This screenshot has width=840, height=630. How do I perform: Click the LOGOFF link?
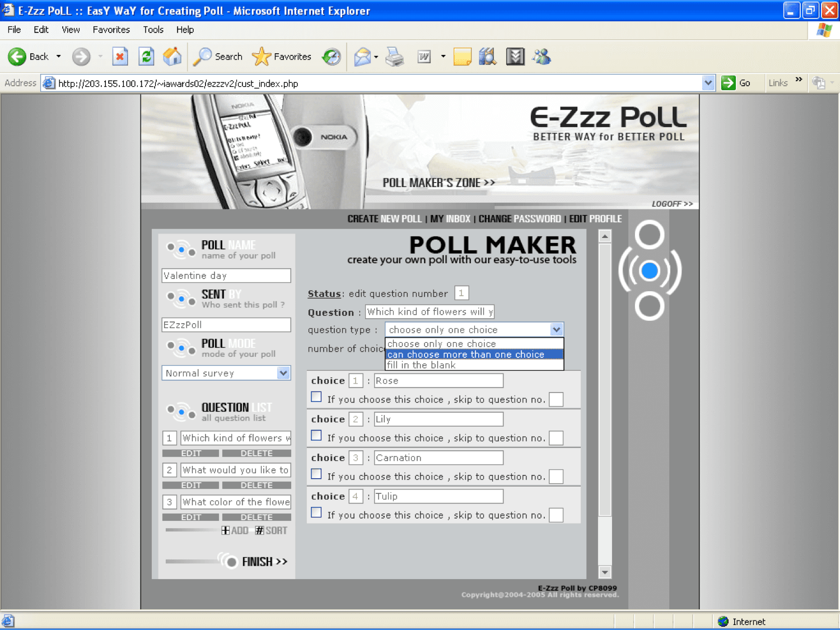point(671,203)
